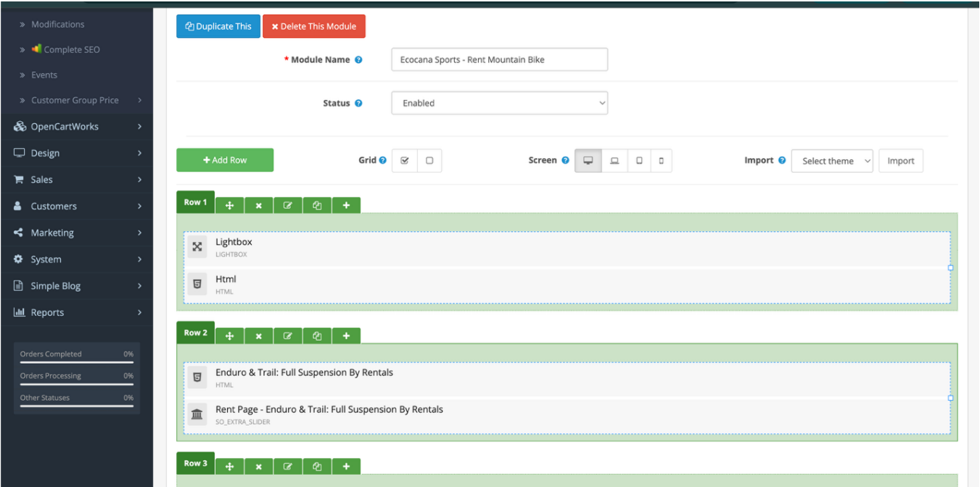Expand the Customers sidebar menu
Screen dimensions: 980x487
pos(76,207)
